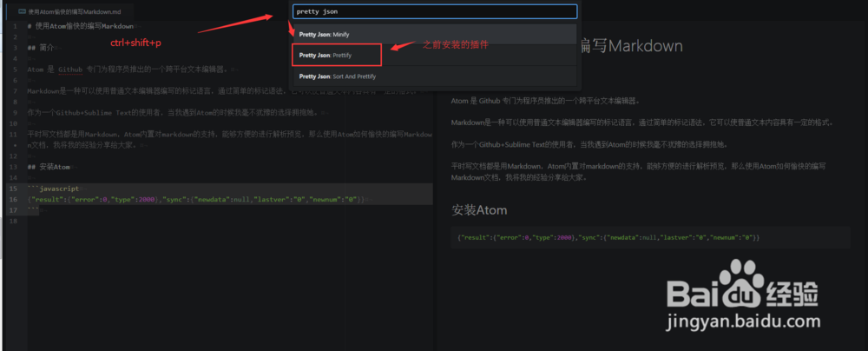Click the '平时写文档都是用Markdown' paragraph in the editor
The height and width of the screenshot is (351, 868).
pyautogui.click(x=230, y=140)
